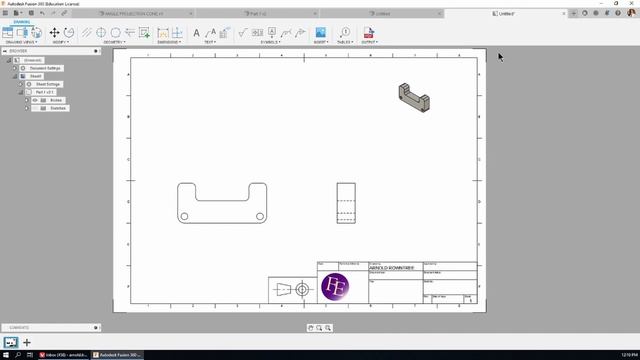Viewport: 640px width, 360px height.
Task: Collapse the Browser panel header
Action: [x=5, y=51]
